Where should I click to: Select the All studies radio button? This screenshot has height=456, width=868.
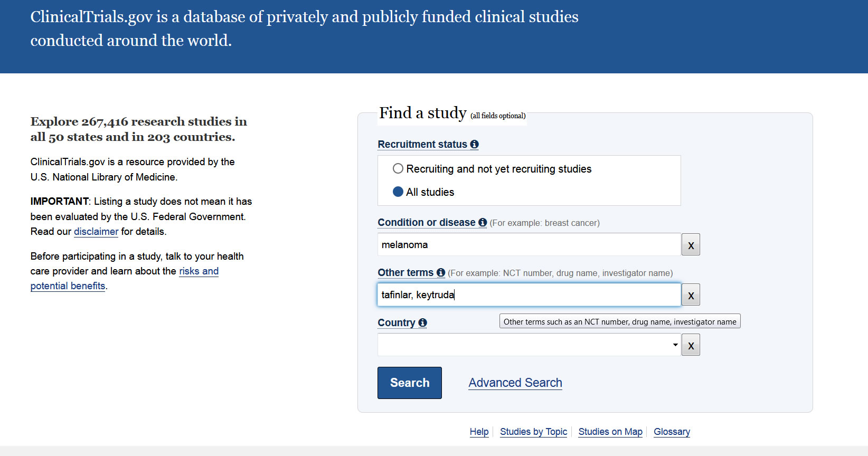tap(398, 192)
